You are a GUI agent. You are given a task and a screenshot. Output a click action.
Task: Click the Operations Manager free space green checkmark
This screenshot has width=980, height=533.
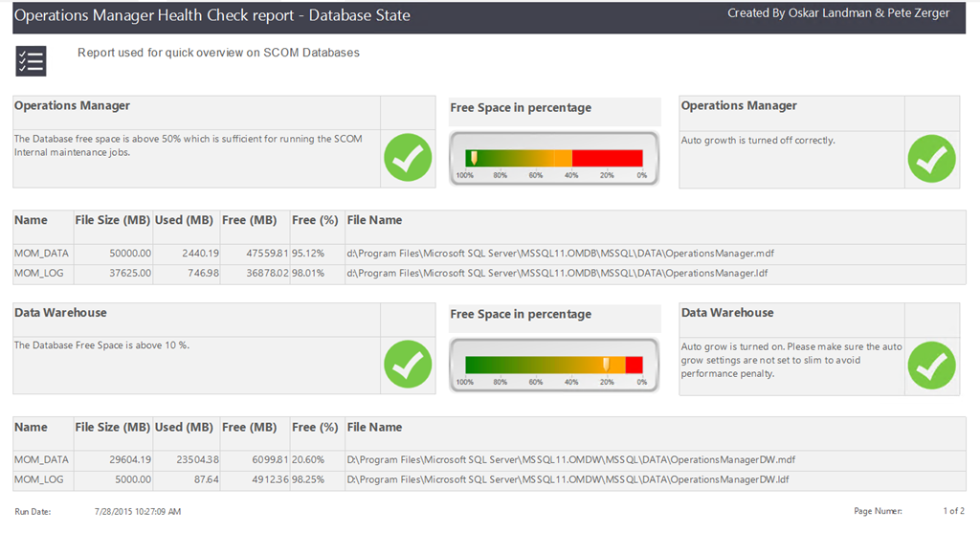pos(408,158)
